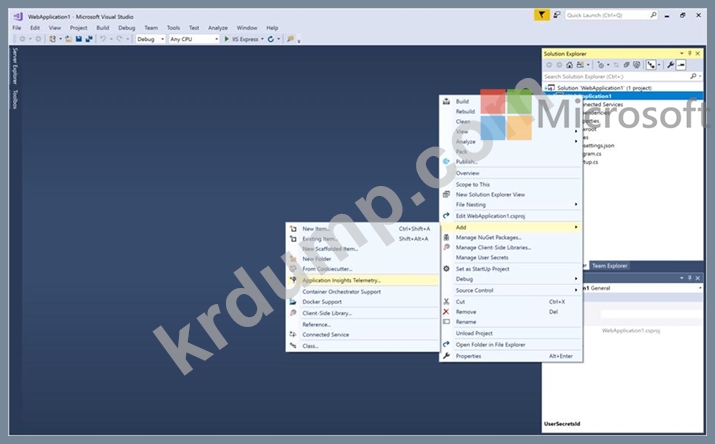715x444 pixels.
Task: Choose Manage NuGet Packages in context menu
Action: (486, 237)
